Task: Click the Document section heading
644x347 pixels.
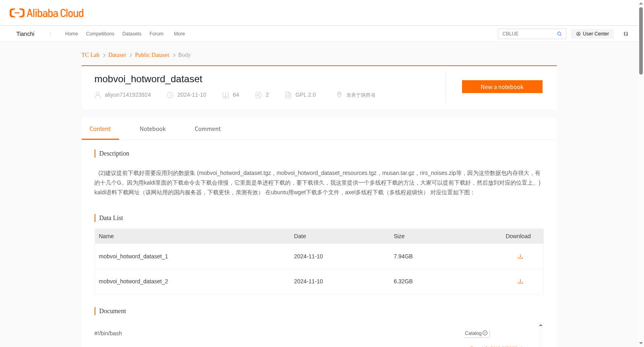Action: pos(113,311)
